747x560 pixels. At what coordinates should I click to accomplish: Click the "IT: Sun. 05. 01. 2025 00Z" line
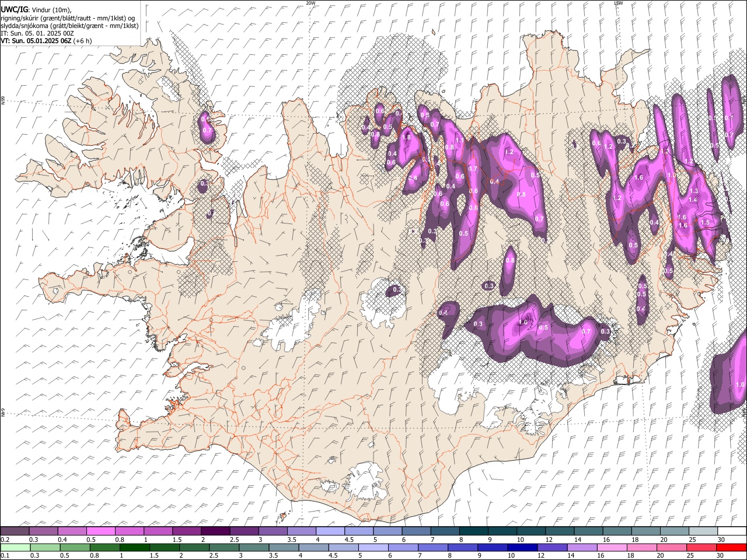pyautogui.click(x=37, y=33)
